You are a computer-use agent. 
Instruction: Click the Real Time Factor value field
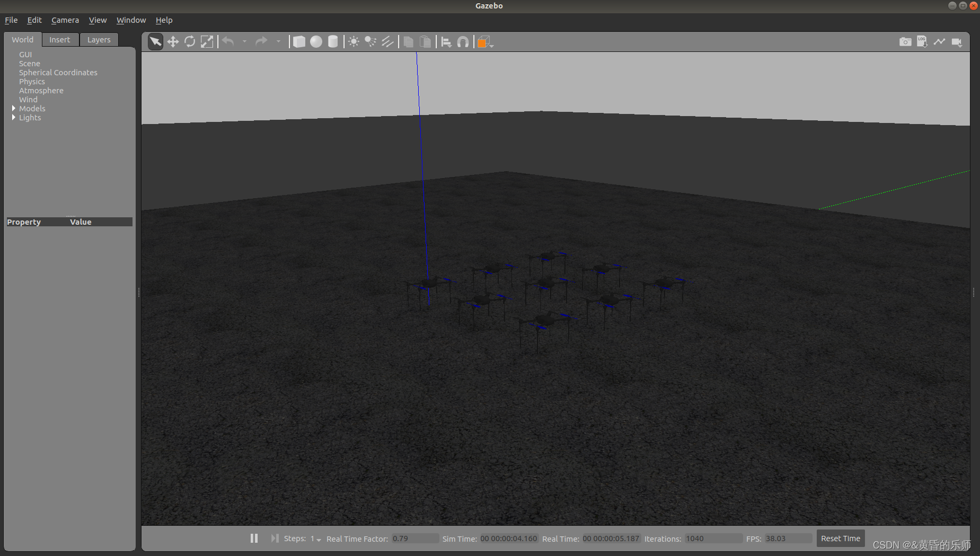point(415,539)
